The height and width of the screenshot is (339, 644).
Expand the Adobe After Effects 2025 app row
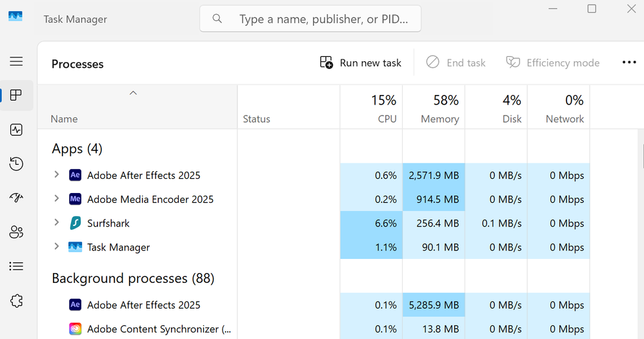pos(57,174)
